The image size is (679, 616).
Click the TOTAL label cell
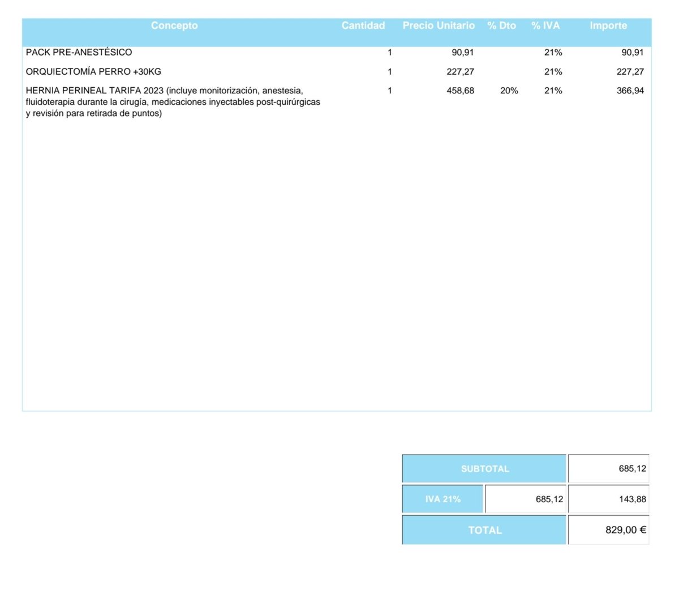[x=484, y=530]
